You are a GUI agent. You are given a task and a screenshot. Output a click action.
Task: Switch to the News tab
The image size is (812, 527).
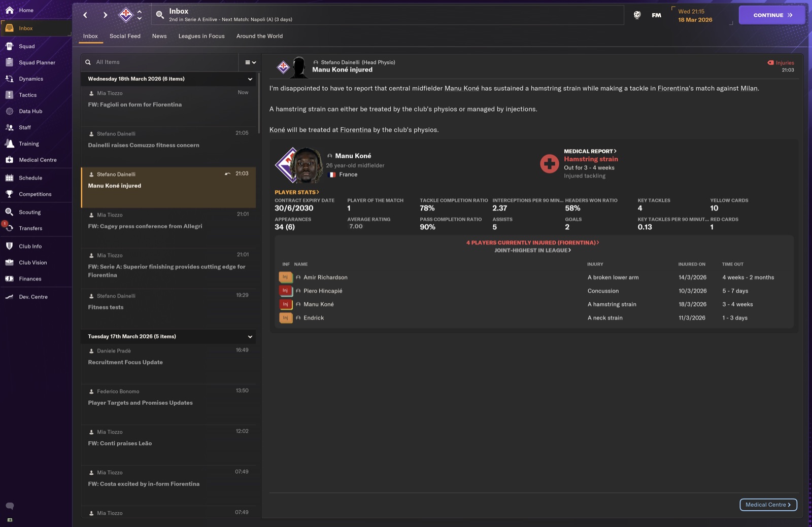pos(159,36)
